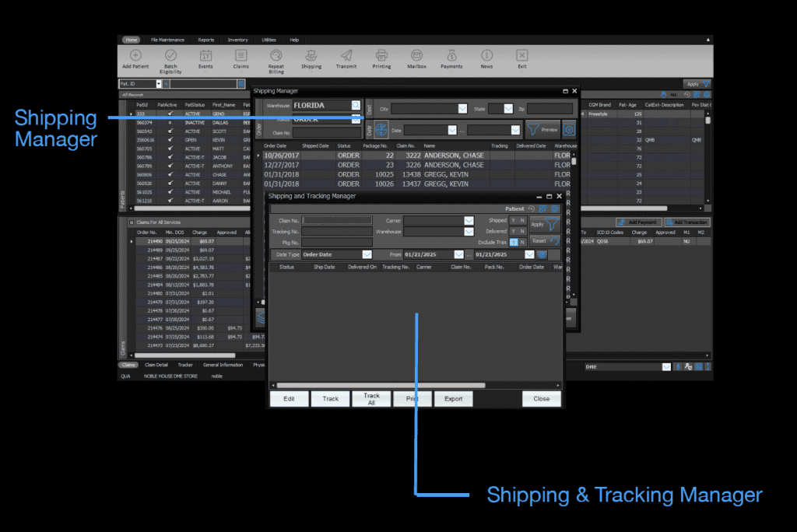Click the Add Patient toolbar icon
This screenshot has width=797, height=532.
pyautogui.click(x=135, y=58)
